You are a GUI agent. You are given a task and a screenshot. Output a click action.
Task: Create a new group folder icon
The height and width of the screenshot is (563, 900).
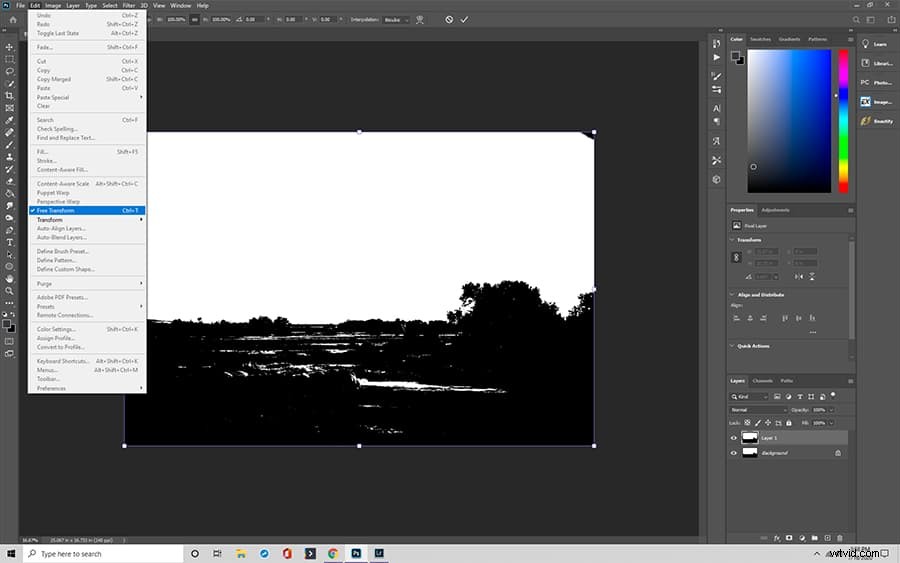click(x=814, y=538)
